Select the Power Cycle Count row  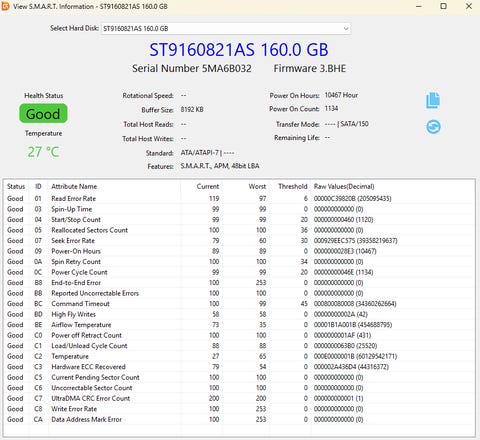tap(239, 272)
